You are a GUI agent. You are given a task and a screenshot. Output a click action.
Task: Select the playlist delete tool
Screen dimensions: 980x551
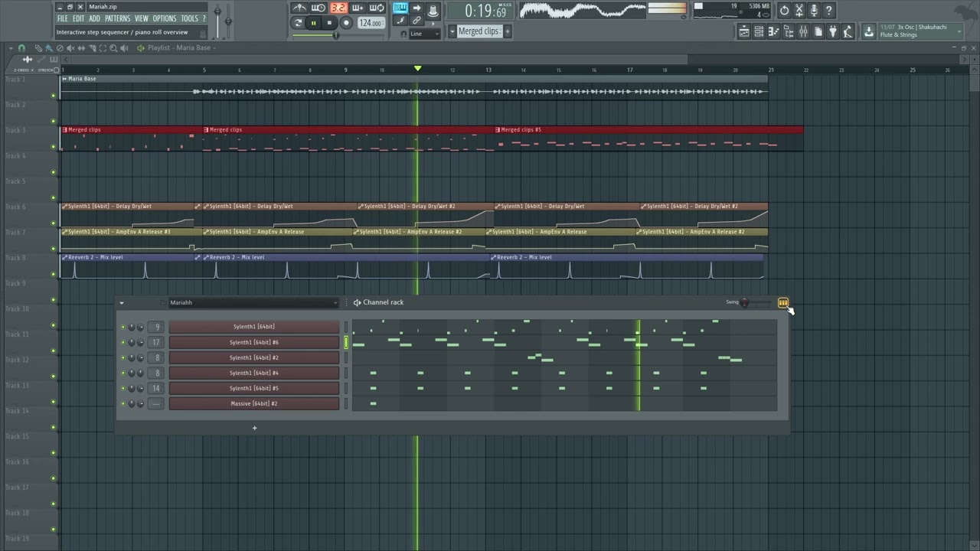click(60, 48)
